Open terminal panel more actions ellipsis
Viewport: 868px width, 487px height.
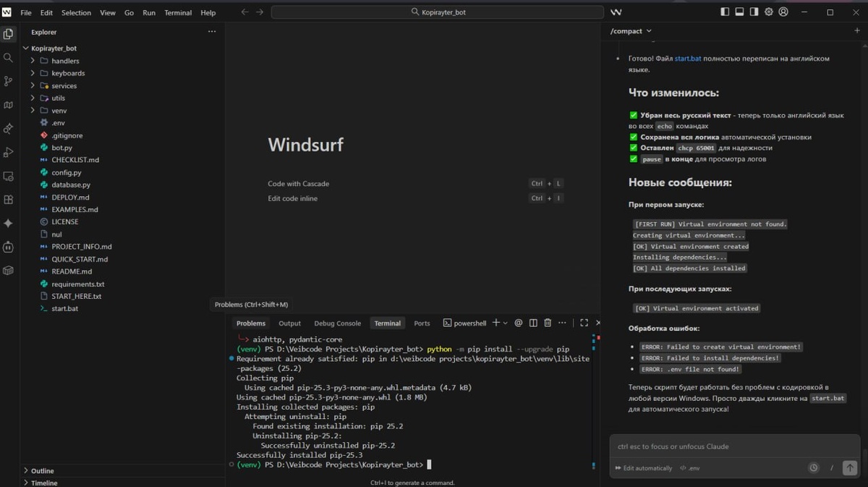[563, 323]
